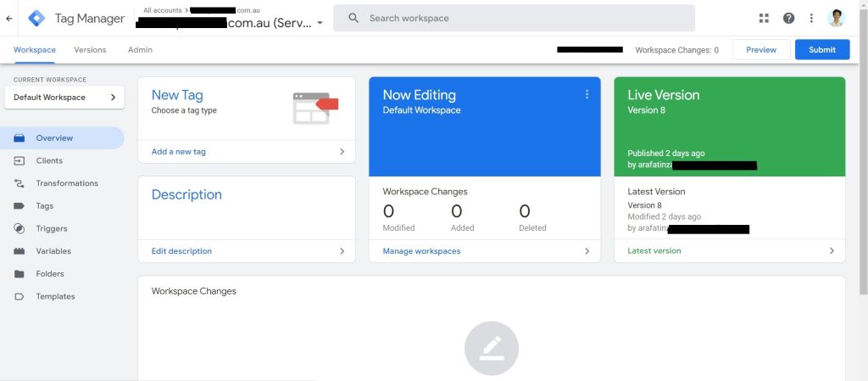Click the All accounts breadcrumb link

[163, 10]
